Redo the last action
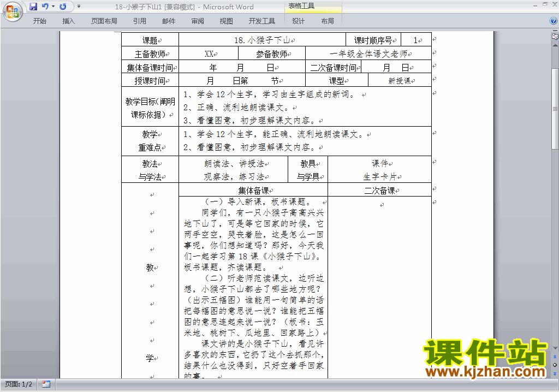 click(x=63, y=7)
